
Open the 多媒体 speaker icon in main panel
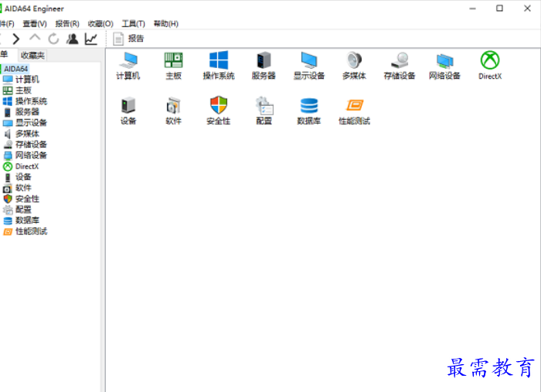coord(354,66)
